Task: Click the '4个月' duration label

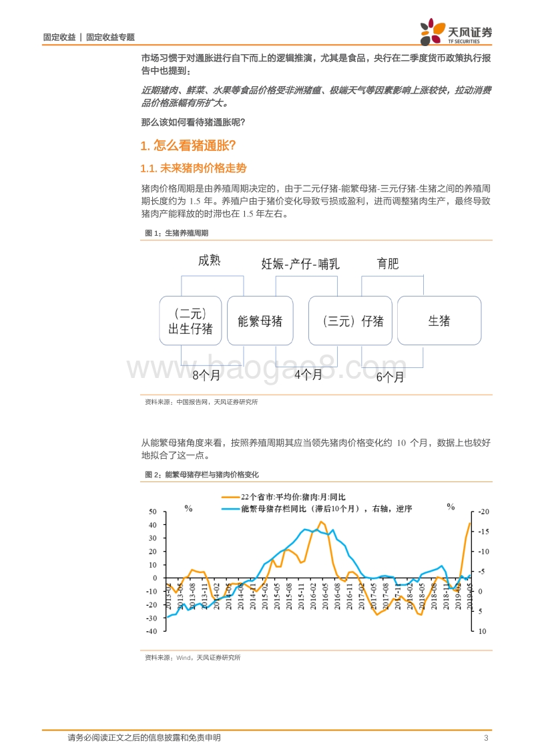Action: tap(308, 375)
